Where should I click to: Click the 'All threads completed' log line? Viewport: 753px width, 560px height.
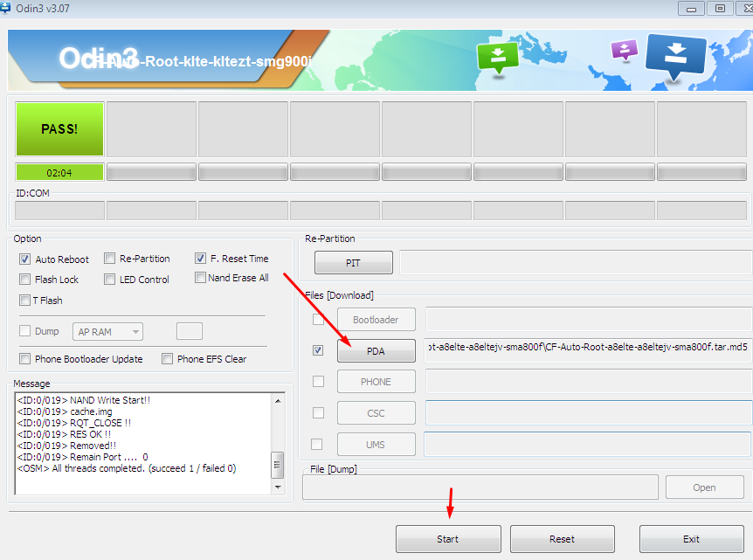[x=127, y=468]
